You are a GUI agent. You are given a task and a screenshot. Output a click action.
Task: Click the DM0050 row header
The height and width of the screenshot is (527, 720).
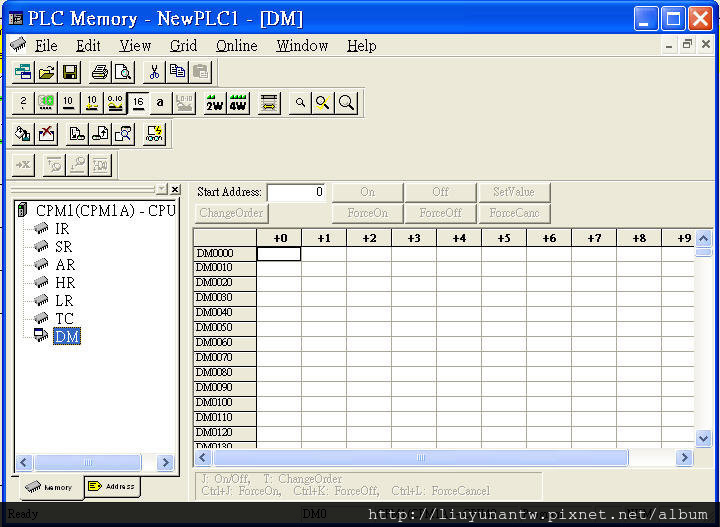tap(225, 328)
